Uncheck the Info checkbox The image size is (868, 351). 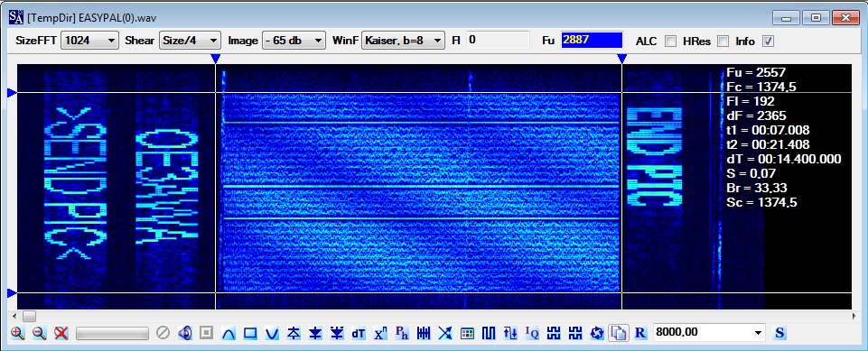tap(768, 41)
